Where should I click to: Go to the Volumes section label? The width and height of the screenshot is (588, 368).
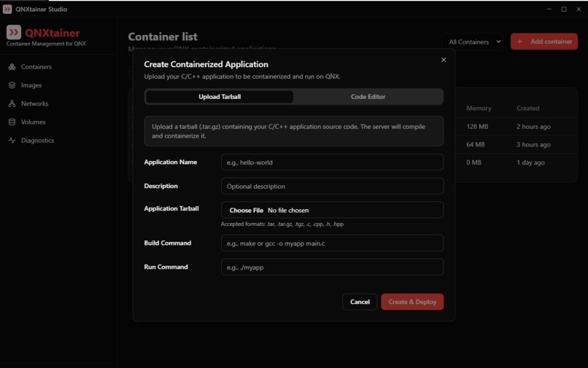pos(33,122)
